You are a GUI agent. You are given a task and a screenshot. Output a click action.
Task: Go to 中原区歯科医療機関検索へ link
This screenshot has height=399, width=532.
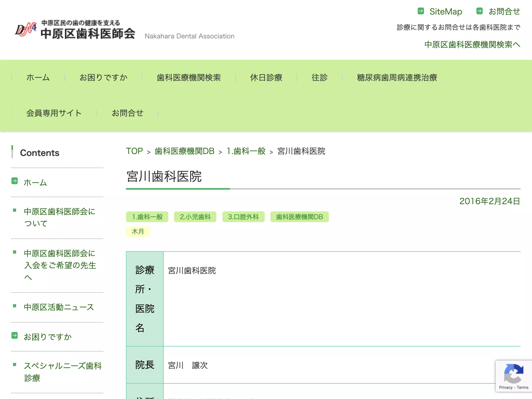pyautogui.click(x=472, y=44)
